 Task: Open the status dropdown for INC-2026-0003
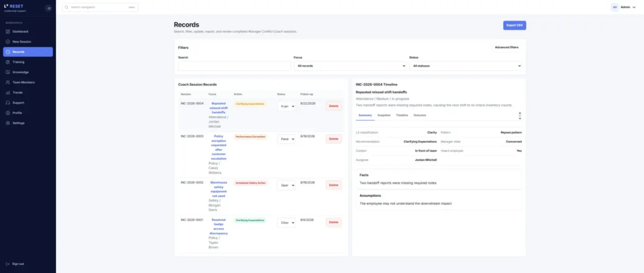pos(286,139)
